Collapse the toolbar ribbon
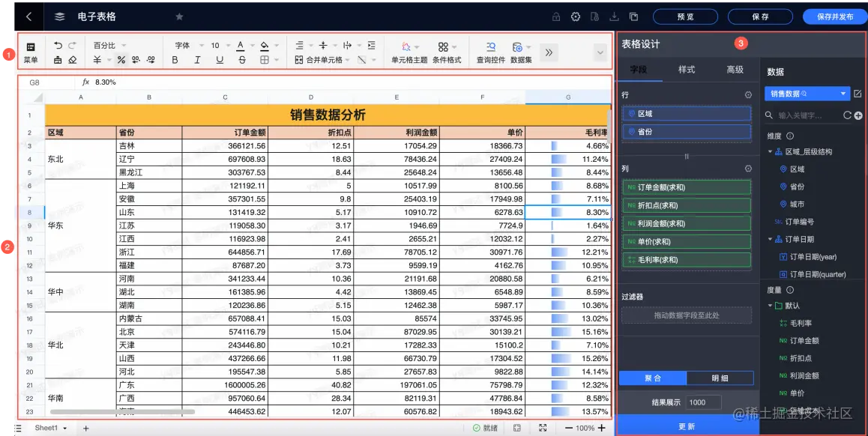The height and width of the screenshot is (436, 868). click(600, 53)
